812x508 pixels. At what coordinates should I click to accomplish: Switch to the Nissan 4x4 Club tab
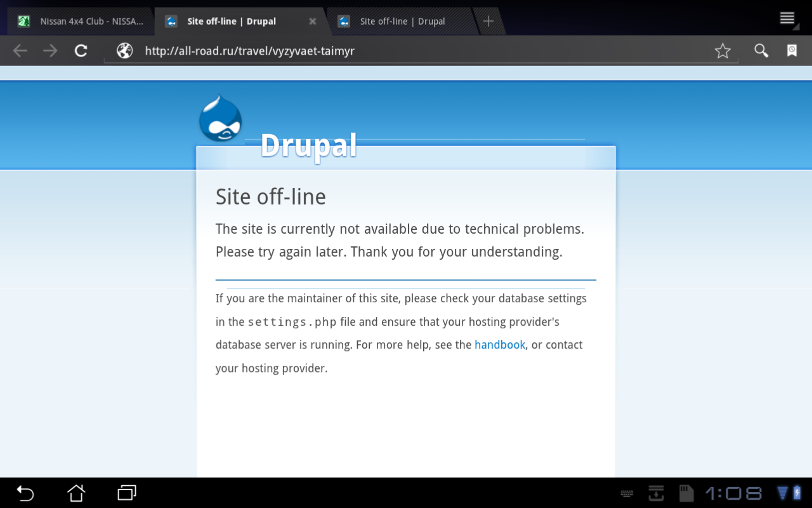(x=81, y=21)
